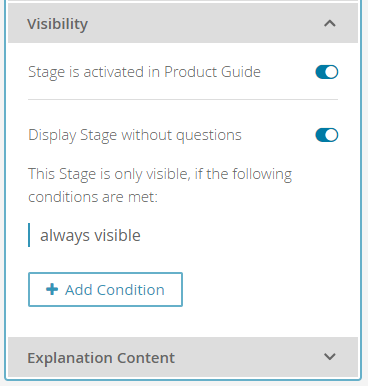Select the always visible condition entry
The width and height of the screenshot is (368, 386).
[x=90, y=235]
